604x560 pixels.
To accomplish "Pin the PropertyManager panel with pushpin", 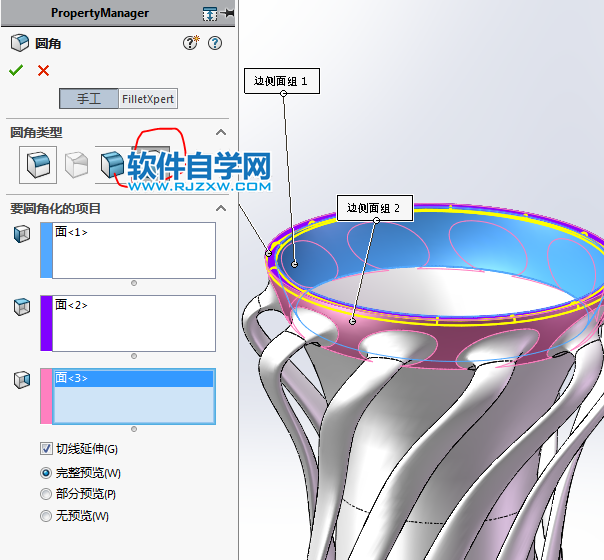I will [228, 13].
